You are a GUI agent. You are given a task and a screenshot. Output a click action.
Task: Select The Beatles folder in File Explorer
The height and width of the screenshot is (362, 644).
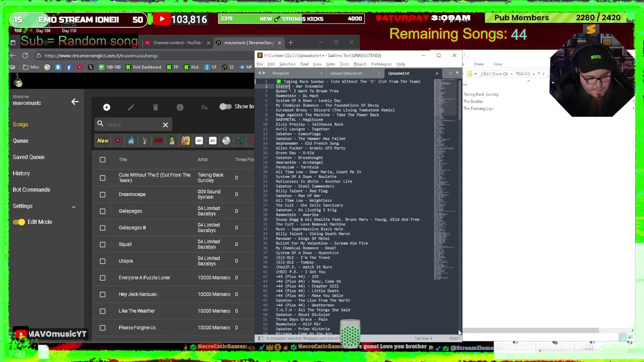(x=473, y=102)
